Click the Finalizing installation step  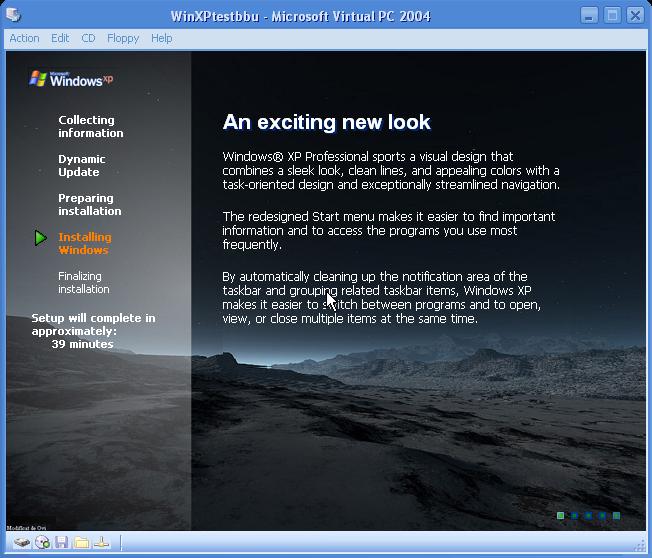84,283
